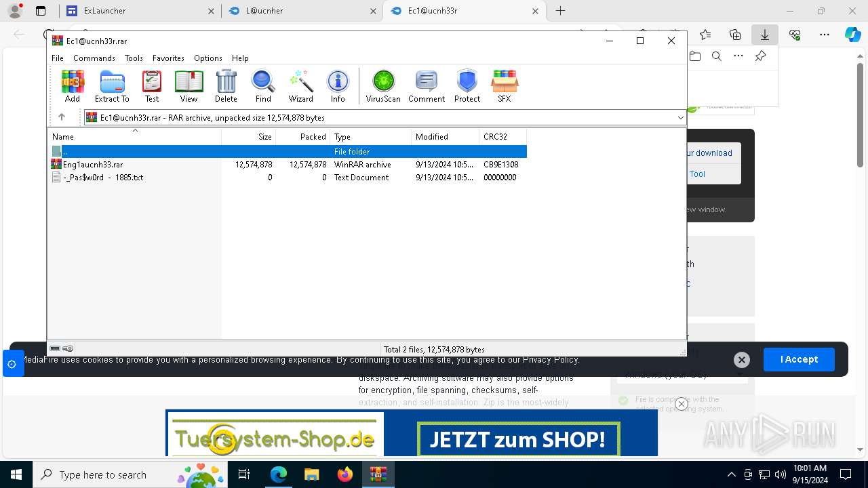
Task: Click Microsoft Edge taskbar icon
Action: click(279, 474)
